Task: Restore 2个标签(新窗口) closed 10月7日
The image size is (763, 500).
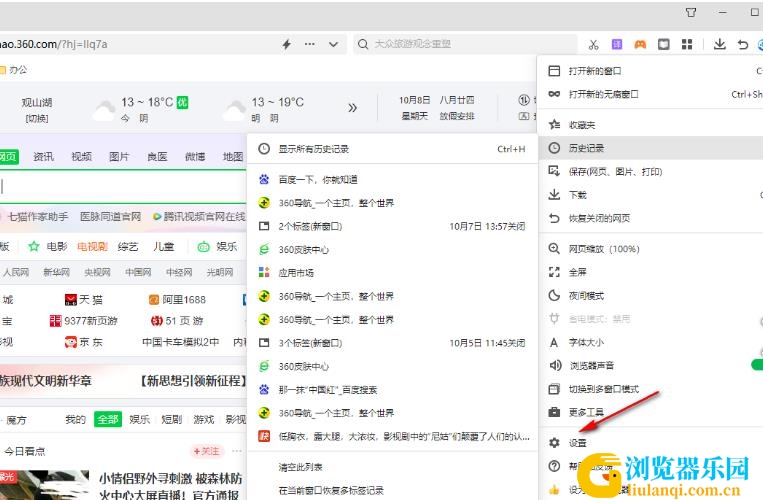Action: 392,226
